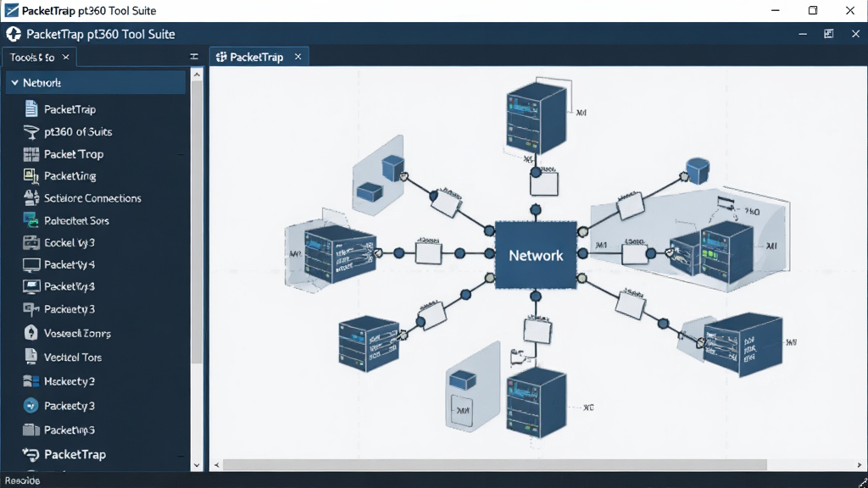Click the app logo in the inner title bar

[14, 34]
